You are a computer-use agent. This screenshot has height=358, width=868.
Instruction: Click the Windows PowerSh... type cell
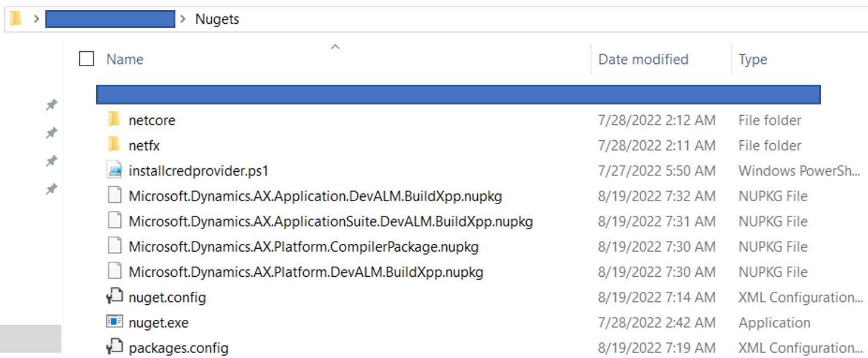point(798,171)
